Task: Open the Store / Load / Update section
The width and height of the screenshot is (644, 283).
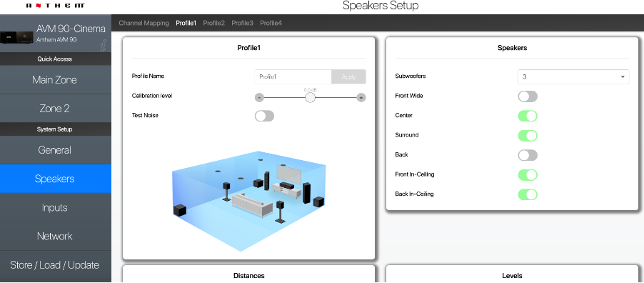Action: [x=55, y=265]
